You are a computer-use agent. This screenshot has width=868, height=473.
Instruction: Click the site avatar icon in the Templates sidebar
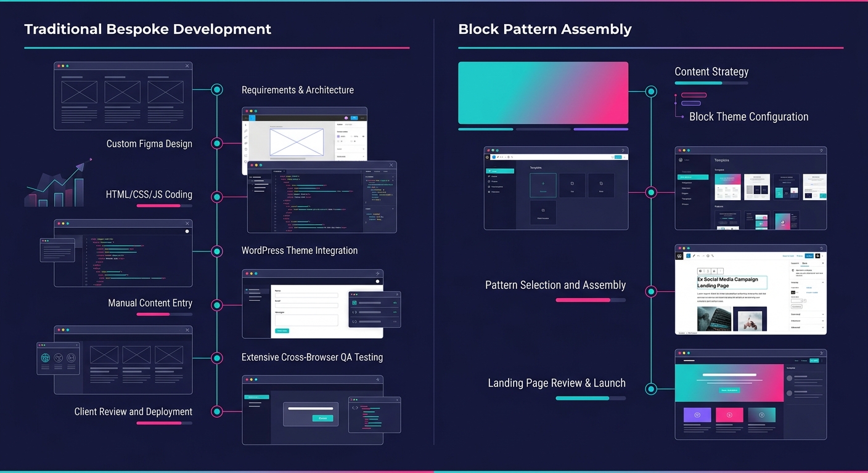(x=680, y=160)
